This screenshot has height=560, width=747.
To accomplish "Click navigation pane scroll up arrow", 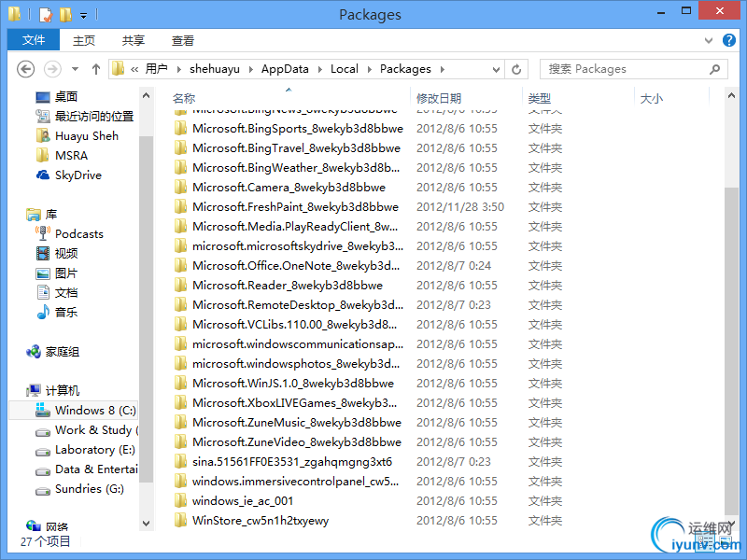I will point(147,96).
